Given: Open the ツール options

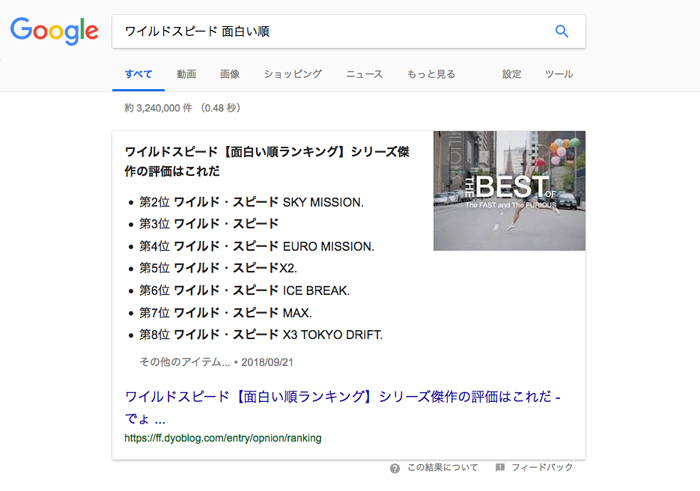Looking at the screenshot, I should 559,74.
